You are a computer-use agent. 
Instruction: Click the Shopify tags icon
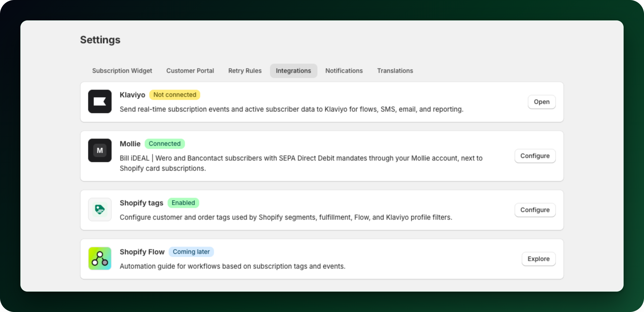(x=100, y=210)
